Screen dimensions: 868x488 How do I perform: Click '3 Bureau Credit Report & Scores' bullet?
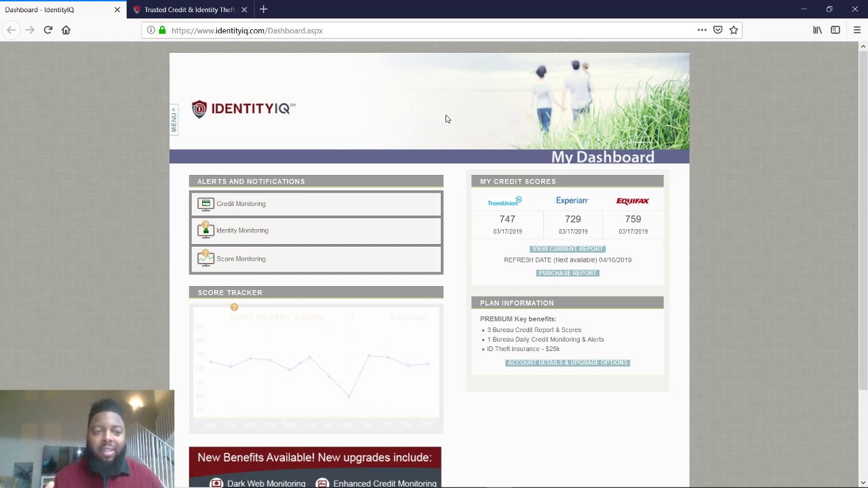click(534, 330)
